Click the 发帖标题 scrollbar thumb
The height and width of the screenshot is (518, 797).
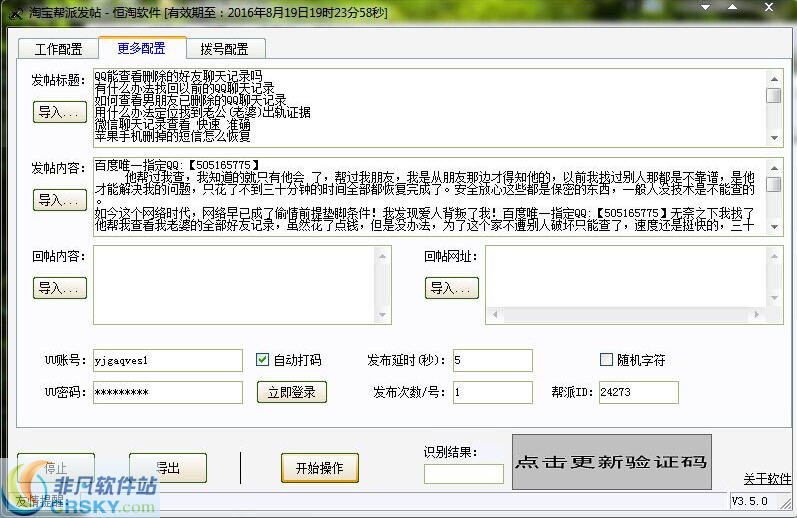tap(774, 96)
